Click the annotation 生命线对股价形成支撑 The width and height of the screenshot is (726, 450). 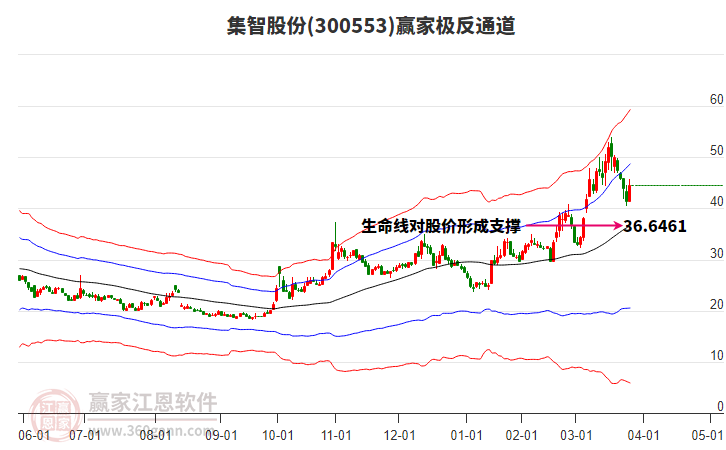(440, 226)
